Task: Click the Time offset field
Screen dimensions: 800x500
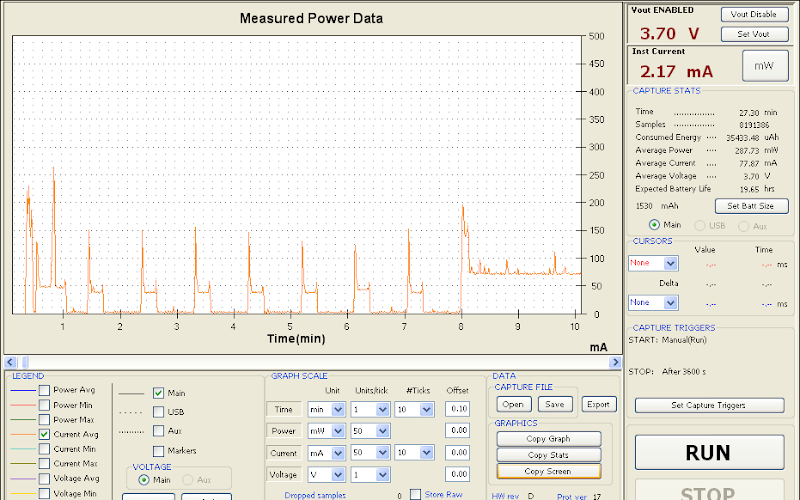Action: click(458, 409)
